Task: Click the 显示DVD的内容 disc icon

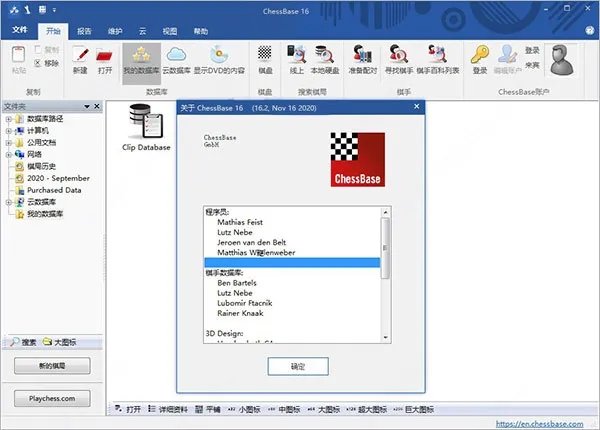Action: 218,56
